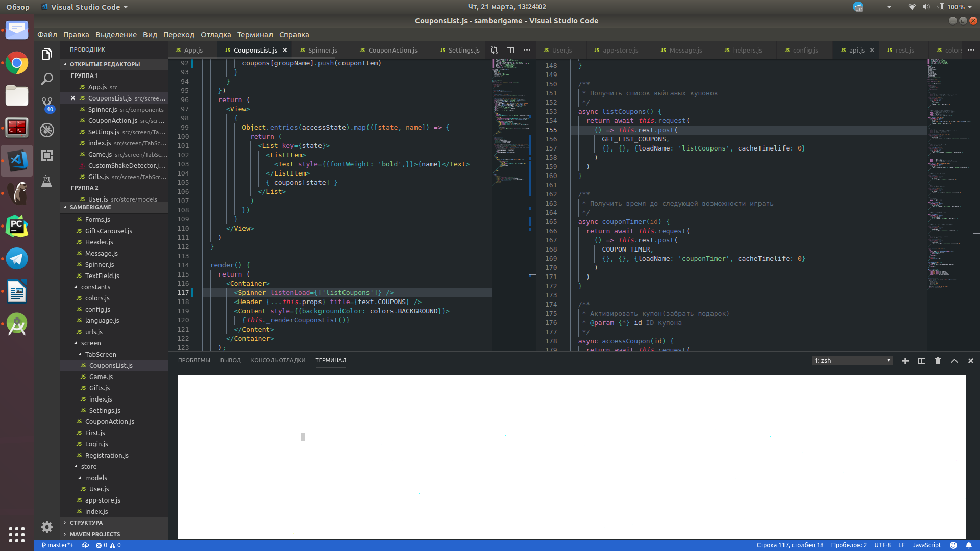This screenshot has width=980, height=551.
Task: Switch to the Консоль отладки panel tab
Action: pyautogui.click(x=278, y=360)
